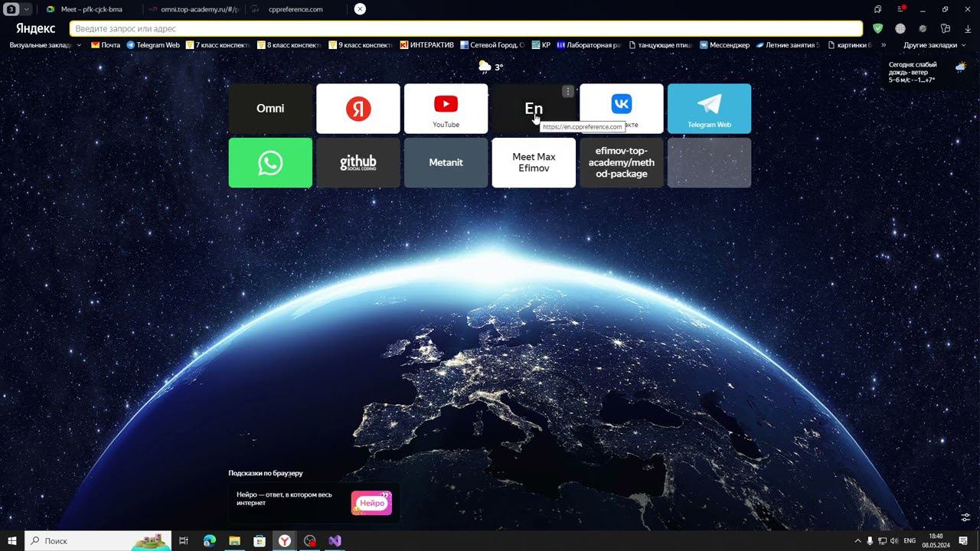Open the GitHub speed dial tile

tap(358, 162)
